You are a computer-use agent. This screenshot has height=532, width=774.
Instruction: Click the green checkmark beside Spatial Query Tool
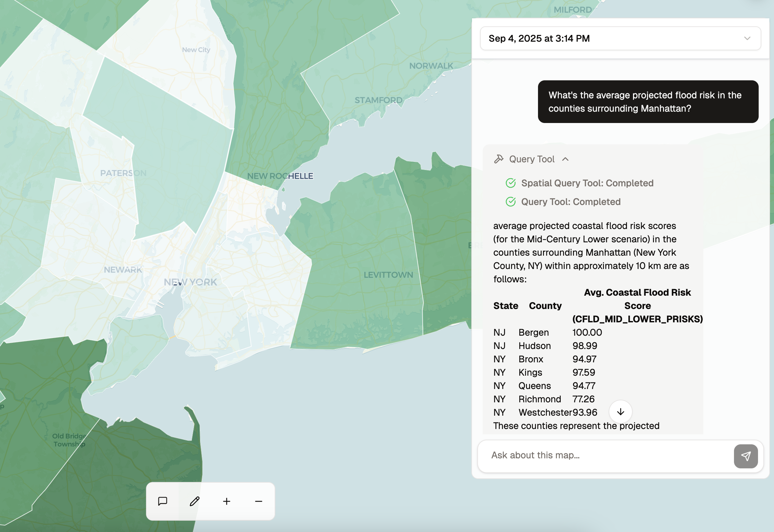pos(510,183)
